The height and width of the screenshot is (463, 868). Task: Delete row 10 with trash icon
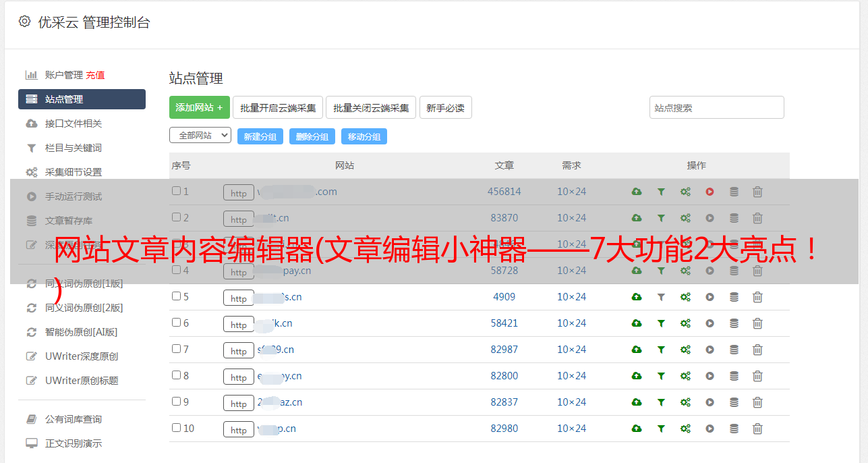point(757,429)
